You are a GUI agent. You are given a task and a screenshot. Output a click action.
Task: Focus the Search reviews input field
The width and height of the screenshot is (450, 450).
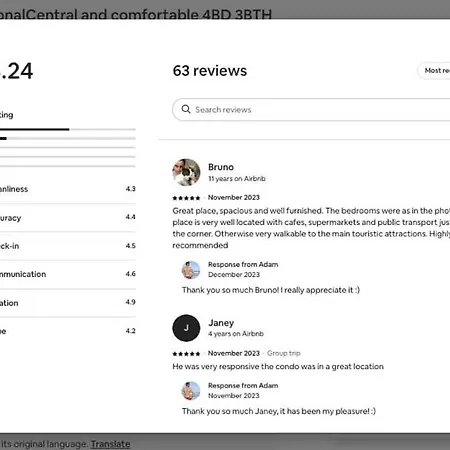click(311, 110)
